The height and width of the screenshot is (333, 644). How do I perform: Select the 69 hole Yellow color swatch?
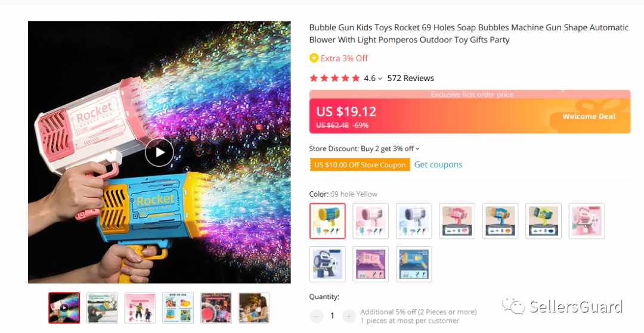327,220
